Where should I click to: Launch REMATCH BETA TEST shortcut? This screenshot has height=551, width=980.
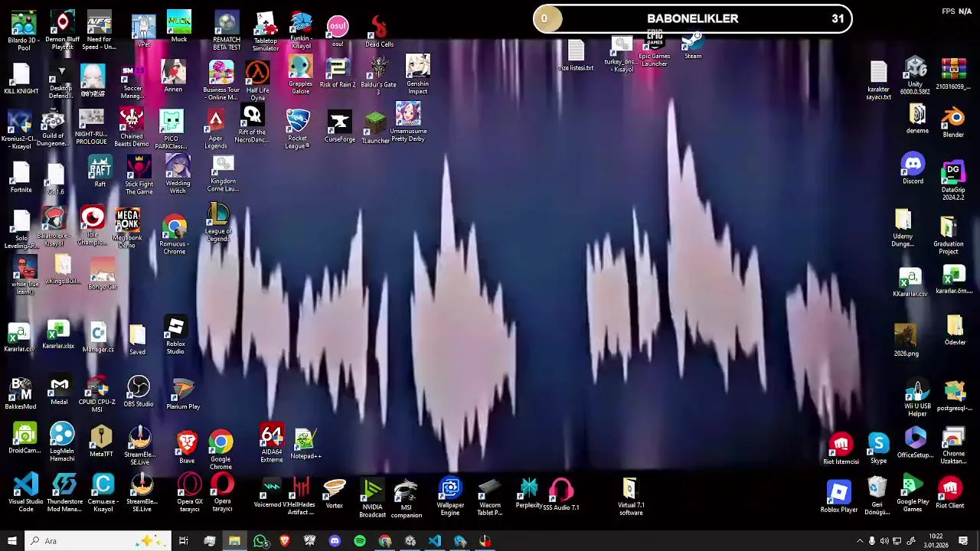pos(227,31)
